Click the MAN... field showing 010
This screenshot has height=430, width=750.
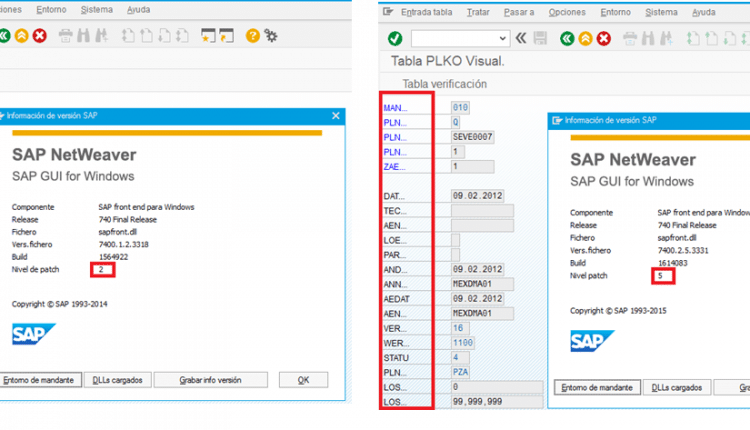[460, 108]
